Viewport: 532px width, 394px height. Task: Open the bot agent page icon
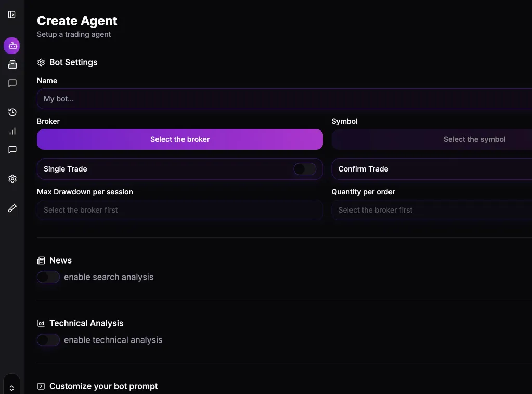pos(12,46)
